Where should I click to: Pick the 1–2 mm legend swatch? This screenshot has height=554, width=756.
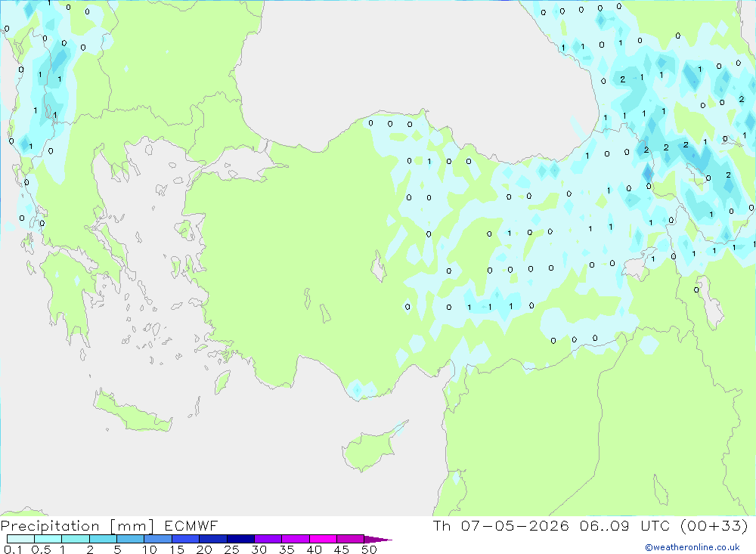[75, 539]
